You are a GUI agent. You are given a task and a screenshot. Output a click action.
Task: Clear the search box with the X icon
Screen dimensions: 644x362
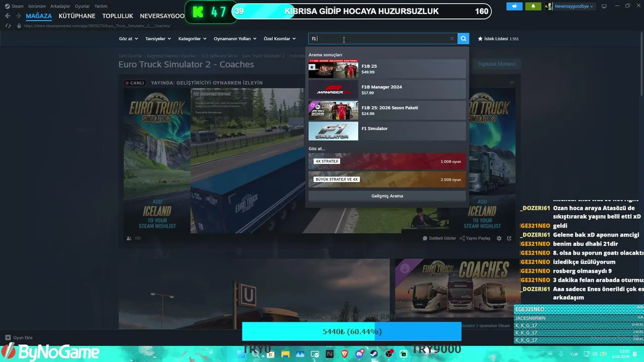coord(452,39)
